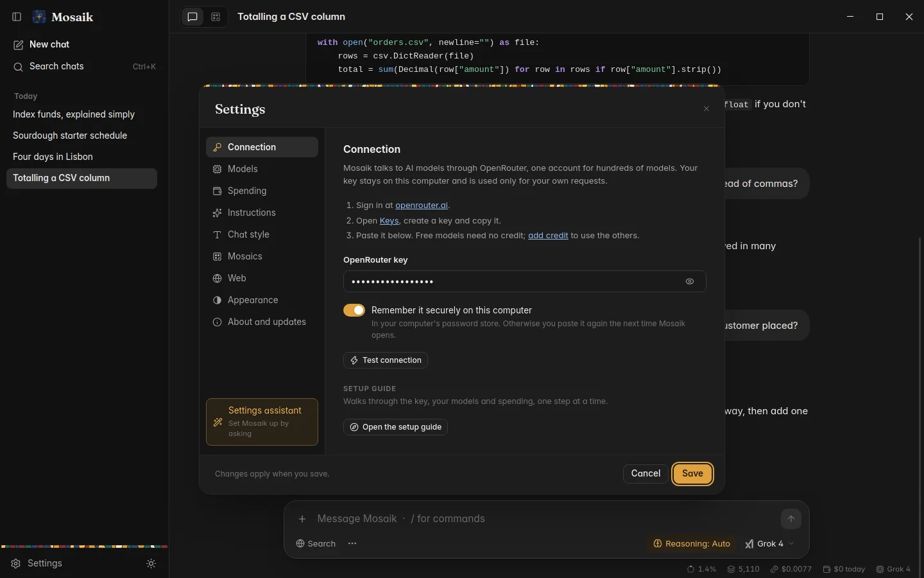Open the Web settings tab
Screen dimensions: 924x578
click(x=262, y=278)
